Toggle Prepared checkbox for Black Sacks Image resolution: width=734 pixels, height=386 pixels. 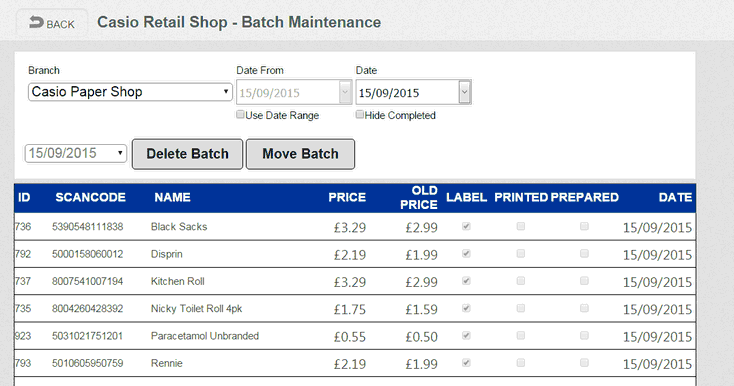(x=584, y=226)
